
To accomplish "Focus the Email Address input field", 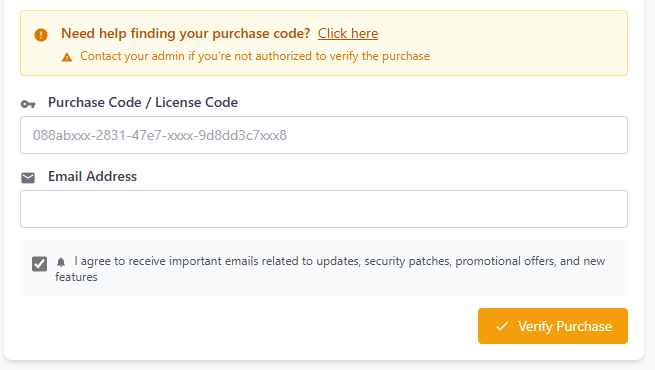I will (324, 209).
